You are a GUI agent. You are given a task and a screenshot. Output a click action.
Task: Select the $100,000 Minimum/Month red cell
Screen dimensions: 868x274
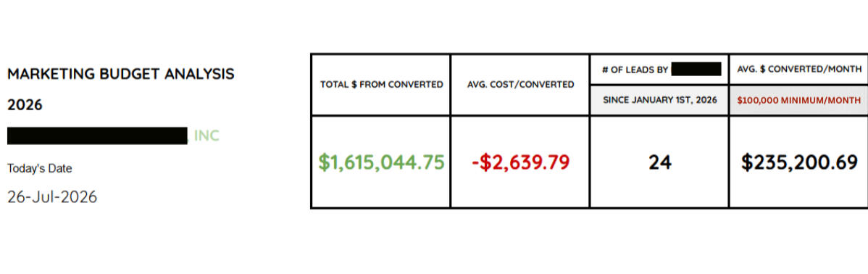point(798,100)
